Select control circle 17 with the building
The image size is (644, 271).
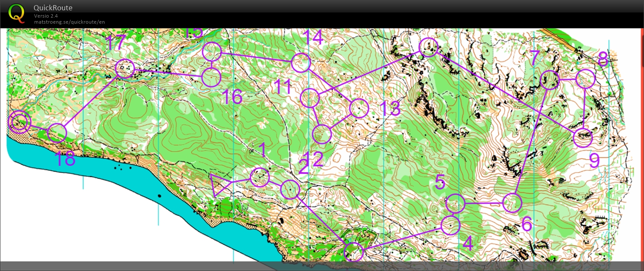(x=125, y=68)
